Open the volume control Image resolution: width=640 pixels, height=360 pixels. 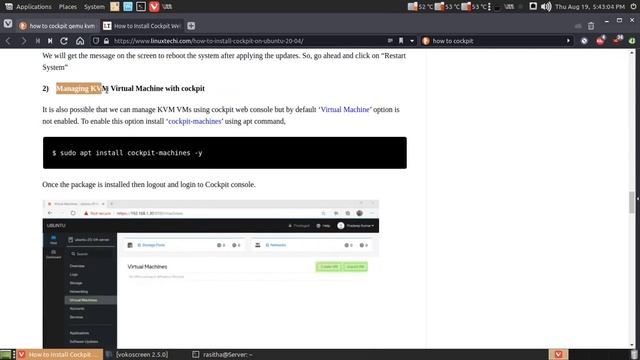pyautogui.click(x=546, y=7)
